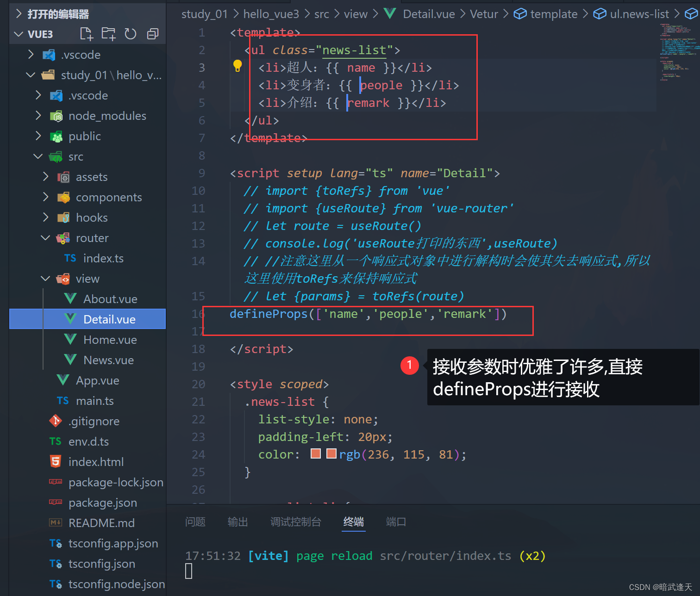Viewport: 700px width, 596px height.
Task: Collapse the study_01\hello_v... folder
Action: 31,74
